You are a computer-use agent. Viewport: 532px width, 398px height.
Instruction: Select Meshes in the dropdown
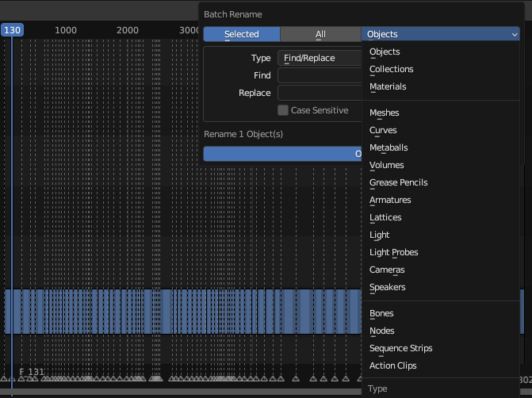[x=440, y=113]
